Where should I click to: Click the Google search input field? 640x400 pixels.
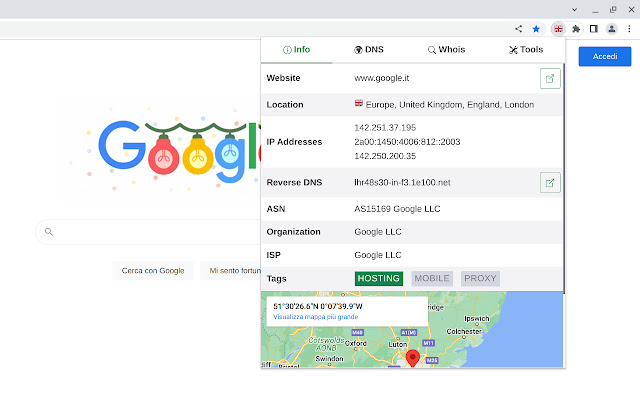[150, 233]
